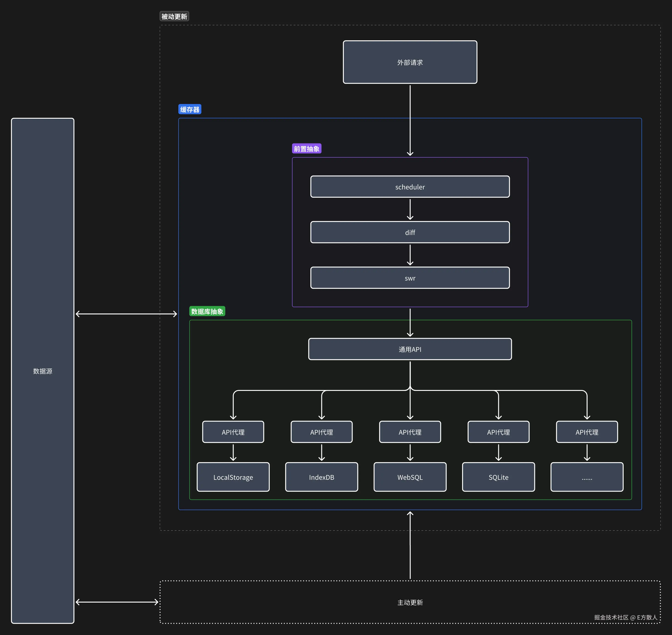Click the 数据源 tall box
The width and height of the screenshot is (672, 635).
(43, 371)
